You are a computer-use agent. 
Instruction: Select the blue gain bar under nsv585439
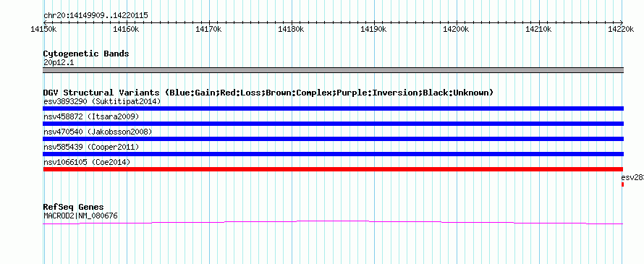[x=333, y=154]
